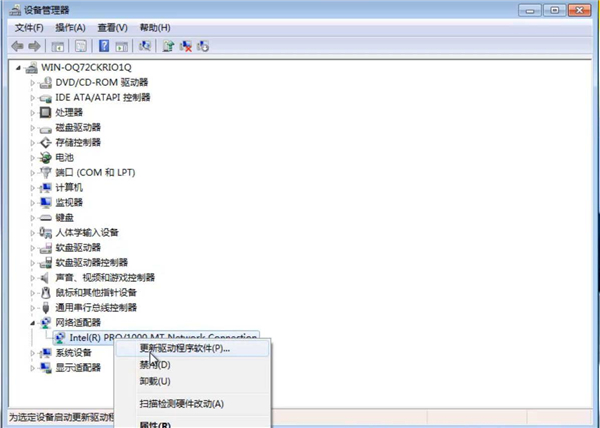
Task: Select 卸载(U) in the context menu
Action: tap(156, 381)
